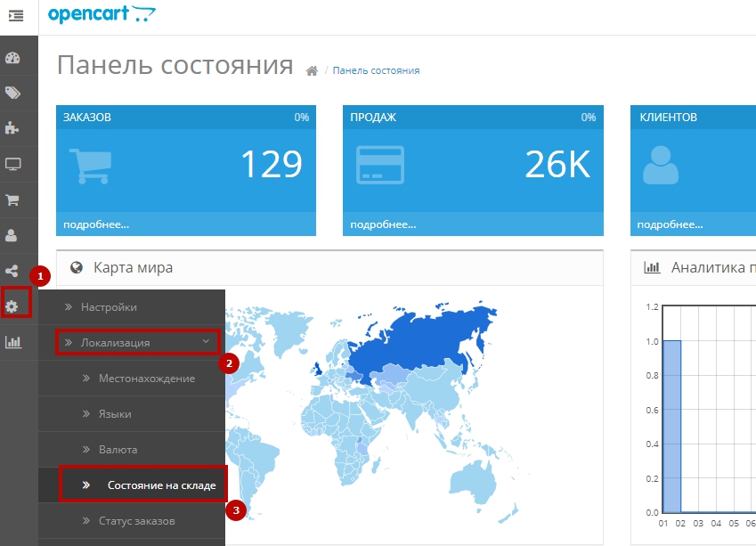The image size is (756, 546).
Task: Click подробнее link under ЗАКАЗОВ tile
Action: [x=96, y=224]
